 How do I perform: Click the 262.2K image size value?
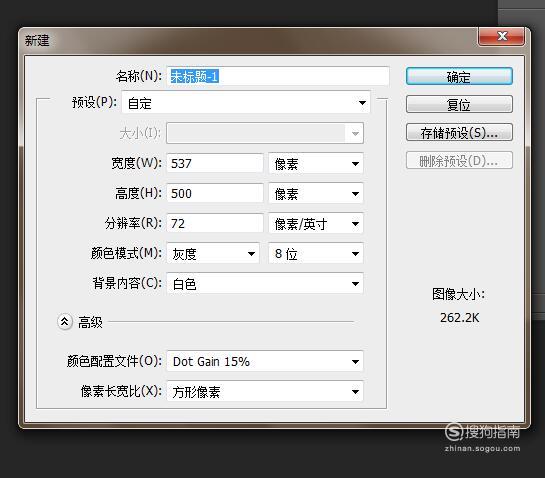click(459, 317)
